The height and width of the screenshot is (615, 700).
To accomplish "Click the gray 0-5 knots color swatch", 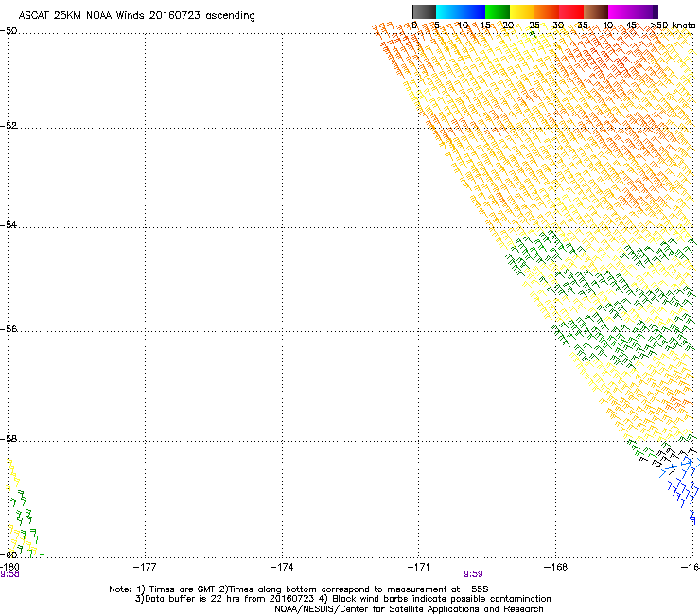I will pos(424,11).
